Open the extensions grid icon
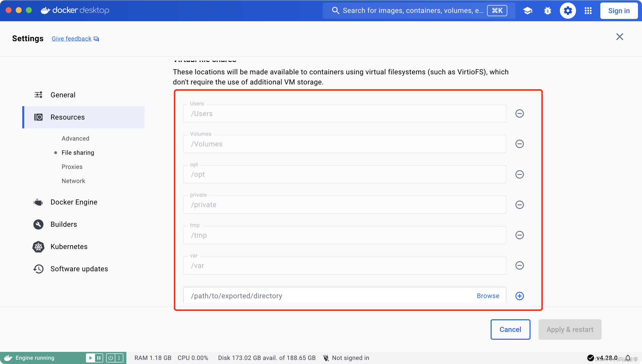The width and height of the screenshot is (642, 364). tap(588, 11)
